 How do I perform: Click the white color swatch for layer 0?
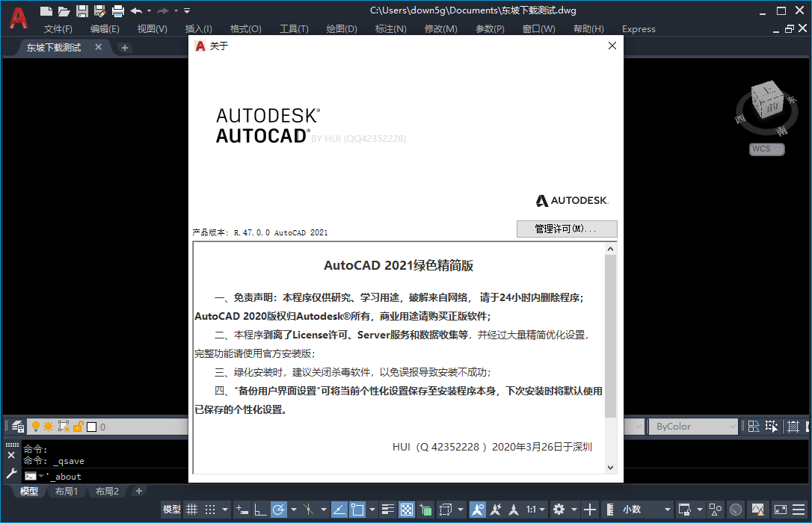[x=90, y=427]
